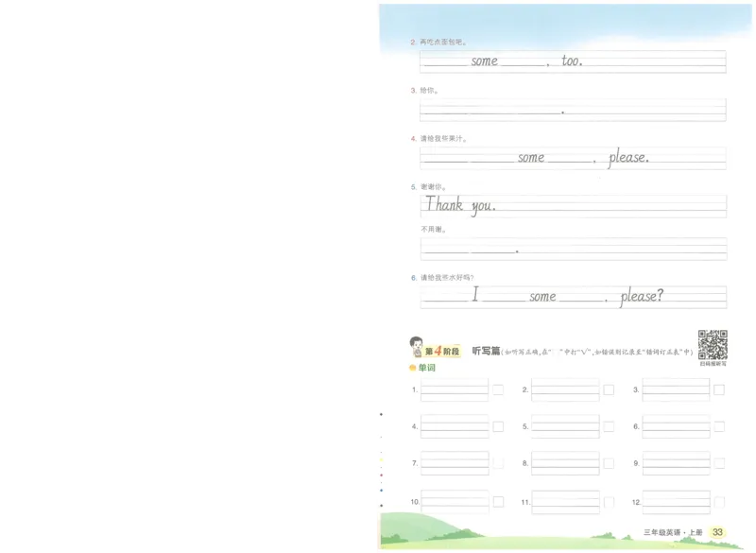Click the blank writing line for word 7

(453, 462)
